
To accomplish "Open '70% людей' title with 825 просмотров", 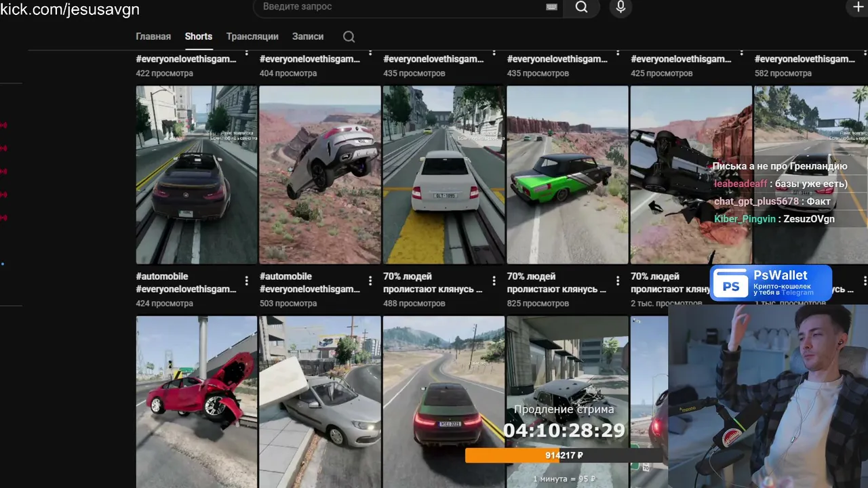I will point(557,283).
